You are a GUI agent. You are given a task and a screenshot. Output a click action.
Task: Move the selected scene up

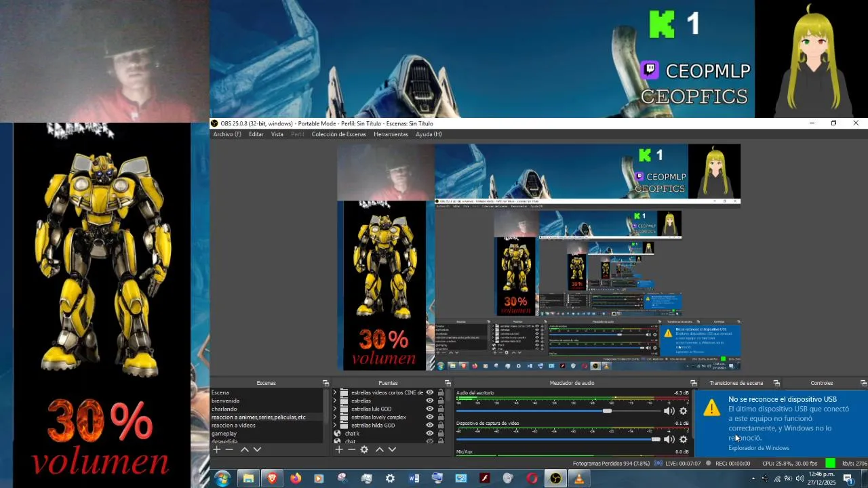coord(245,449)
